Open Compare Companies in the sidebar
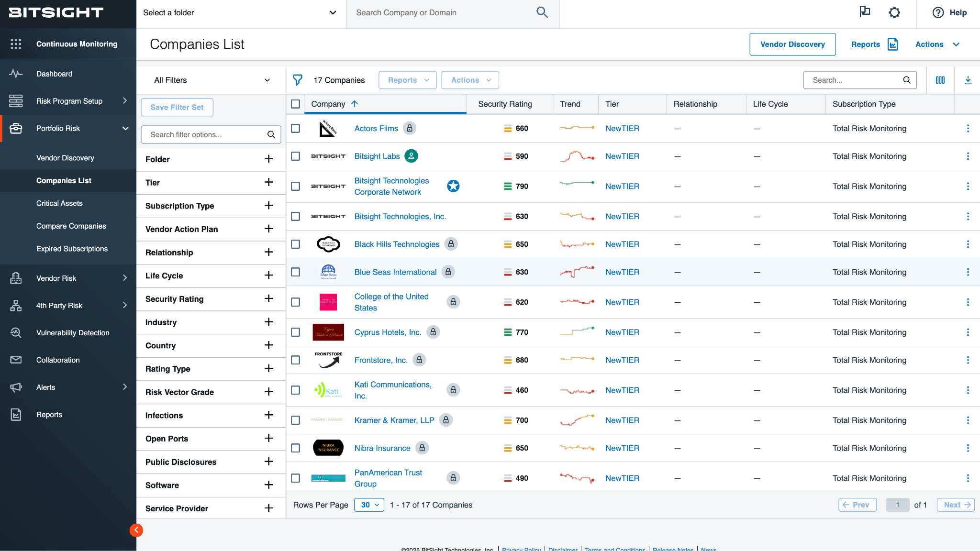This screenshot has width=980, height=551. pos(71,226)
